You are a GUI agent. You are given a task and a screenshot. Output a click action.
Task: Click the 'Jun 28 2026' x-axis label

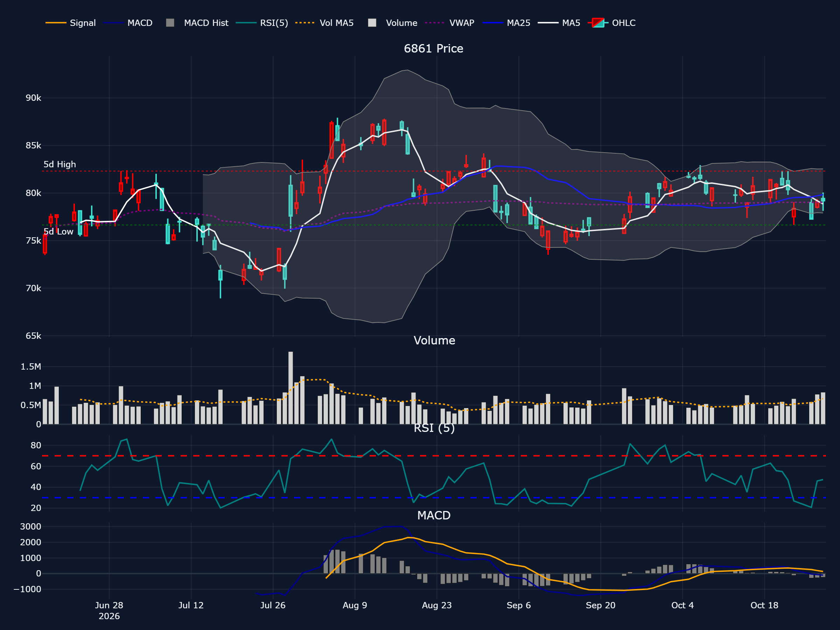click(x=109, y=611)
